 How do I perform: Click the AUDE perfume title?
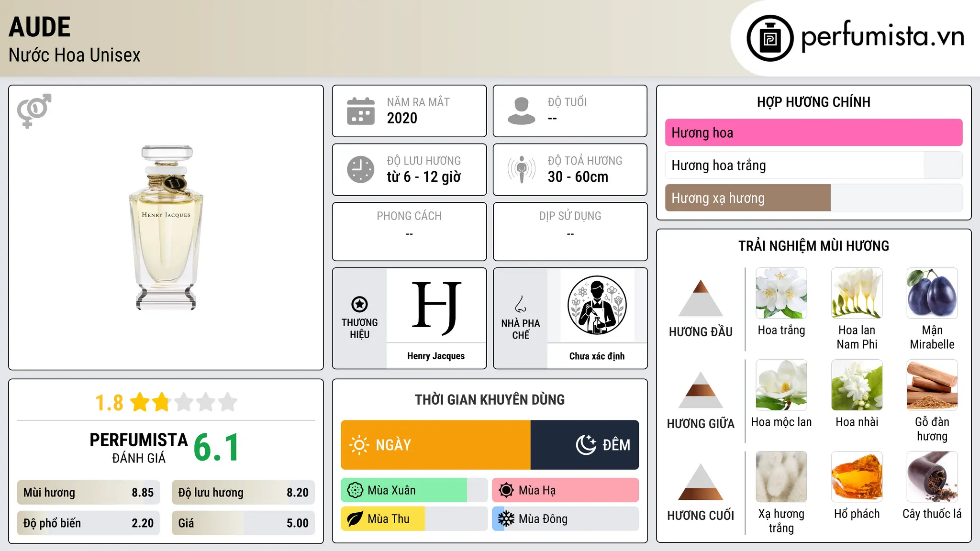coord(40,27)
